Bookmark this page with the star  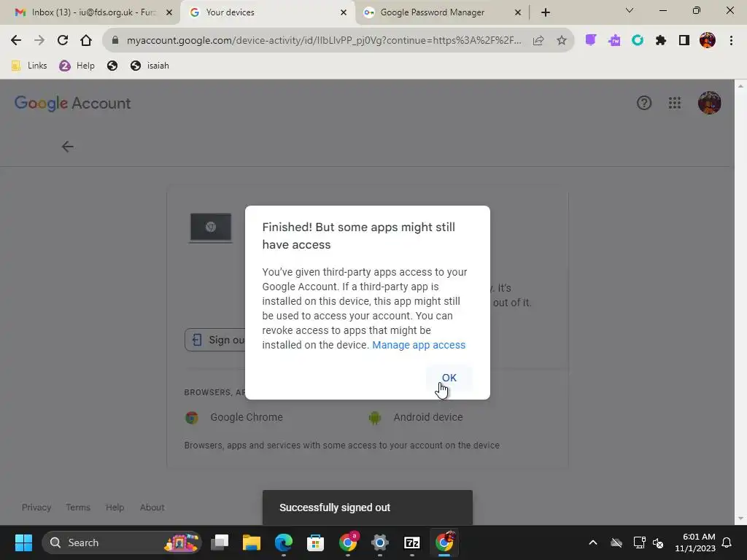point(562,41)
